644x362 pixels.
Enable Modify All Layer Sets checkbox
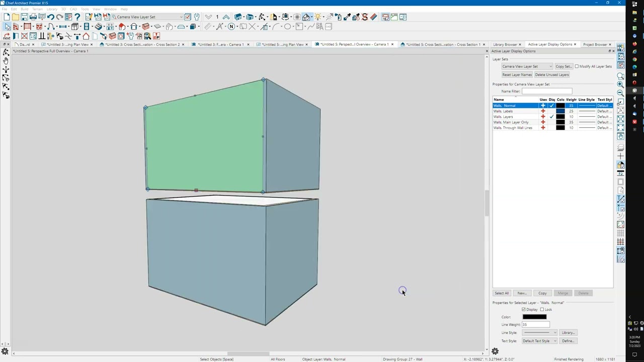pyautogui.click(x=577, y=66)
